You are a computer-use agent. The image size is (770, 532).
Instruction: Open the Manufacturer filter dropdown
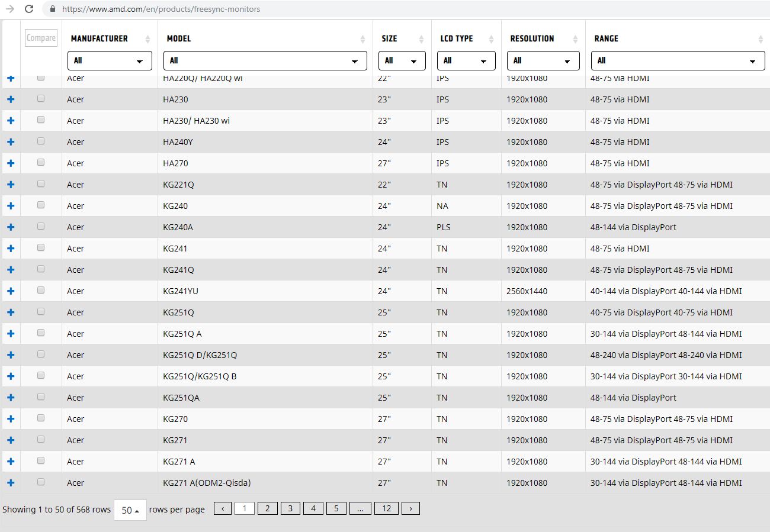[110, 61]
